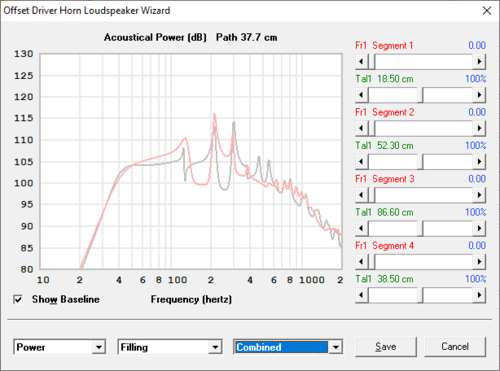500x371 pixels.
Task: Click right arrow of Tal1 38.50 cm slider
Action: (479, 295)
